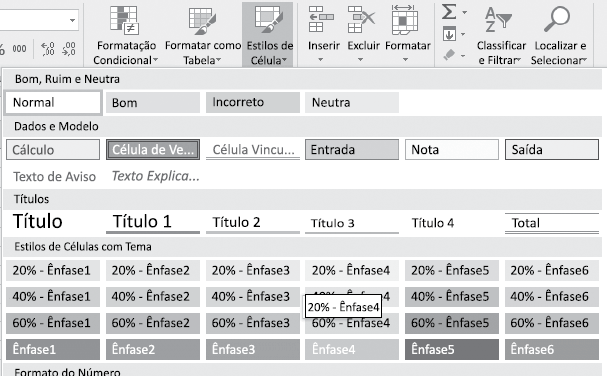The image size is (609, 376).
Task: Open Formatar como Tabela gallery
Action: pos(202,35)
